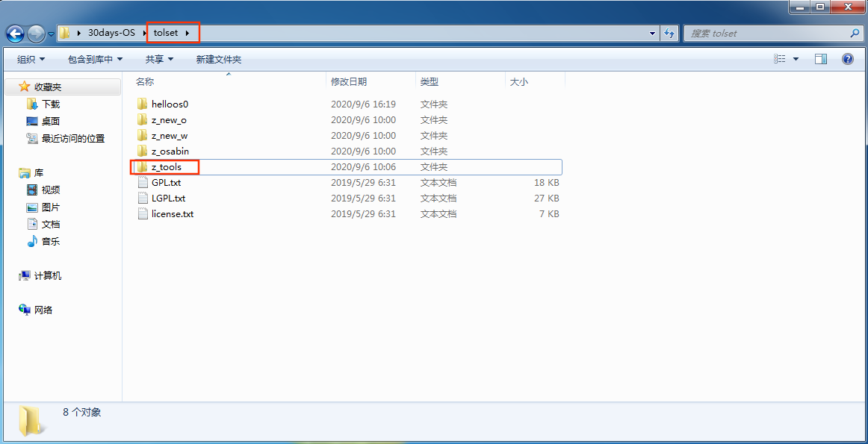
Task: Open 最近访问的位置 in the navigation pane
Action: (x=73, y=138)
